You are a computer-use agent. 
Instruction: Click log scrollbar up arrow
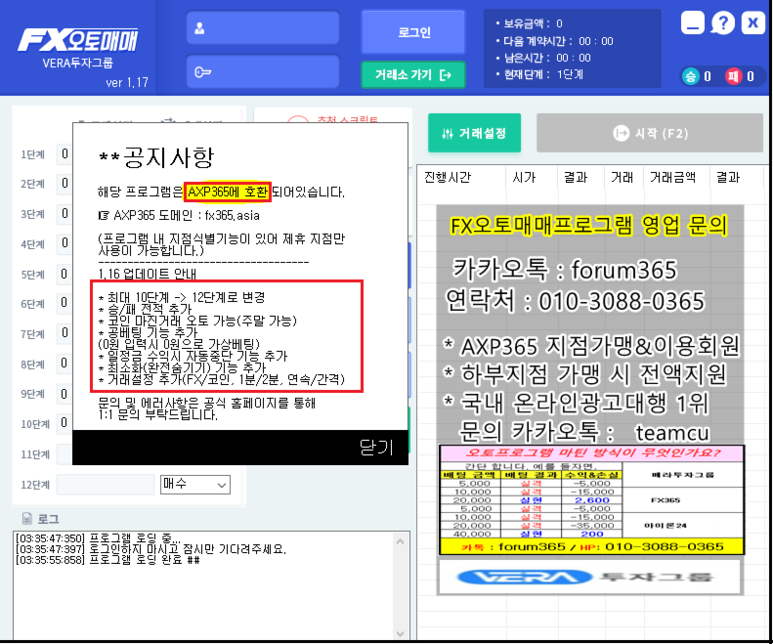pos(400,541)
